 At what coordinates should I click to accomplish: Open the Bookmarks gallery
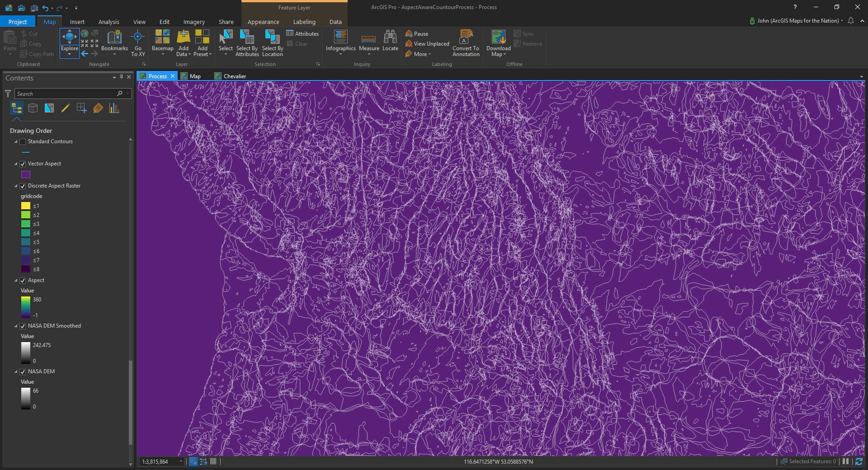[114, 42]
